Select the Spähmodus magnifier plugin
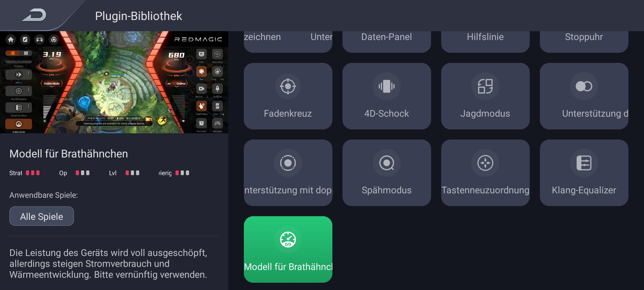644x290 pixels. point(387,173)
